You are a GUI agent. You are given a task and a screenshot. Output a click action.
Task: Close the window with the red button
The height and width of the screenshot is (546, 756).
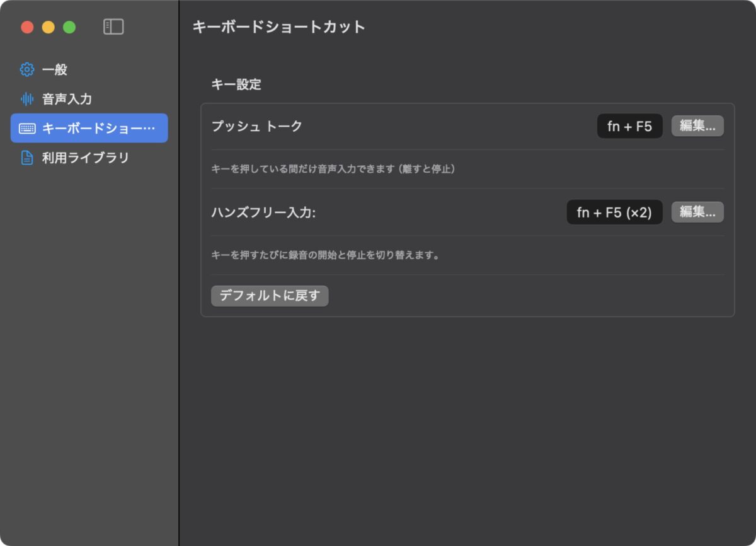click(x=27, y=27)
